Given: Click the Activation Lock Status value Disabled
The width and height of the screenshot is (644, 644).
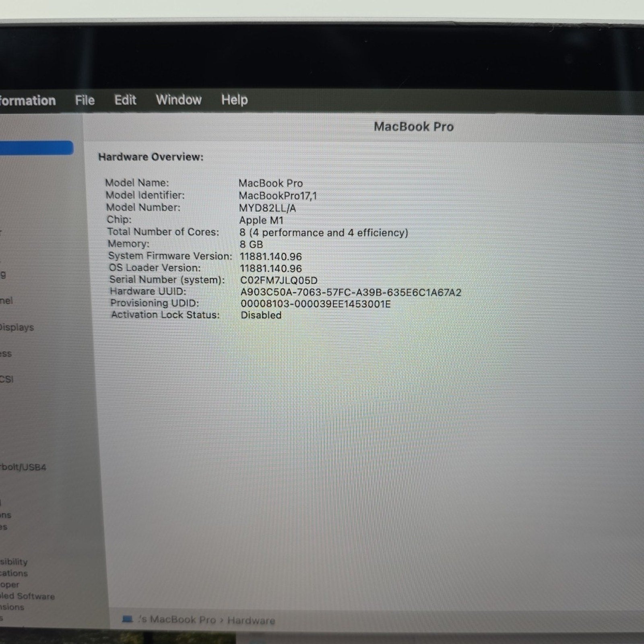Looking at the screenshot, I should 261,315.
